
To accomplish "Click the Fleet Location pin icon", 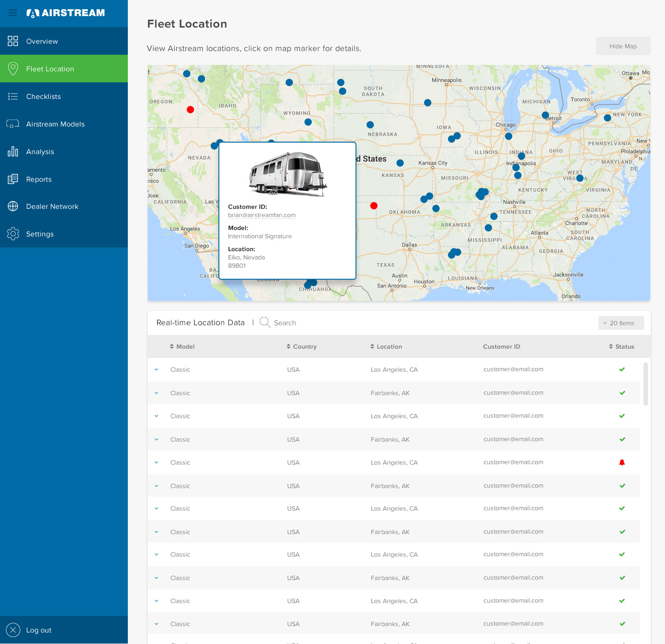I will 13,69.
